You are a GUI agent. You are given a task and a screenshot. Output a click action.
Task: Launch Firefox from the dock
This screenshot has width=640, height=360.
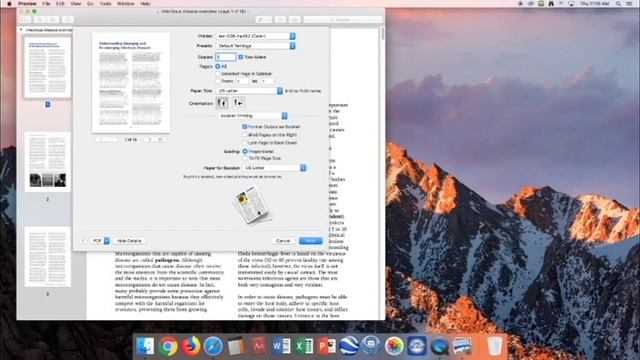(x=191, y=346)
